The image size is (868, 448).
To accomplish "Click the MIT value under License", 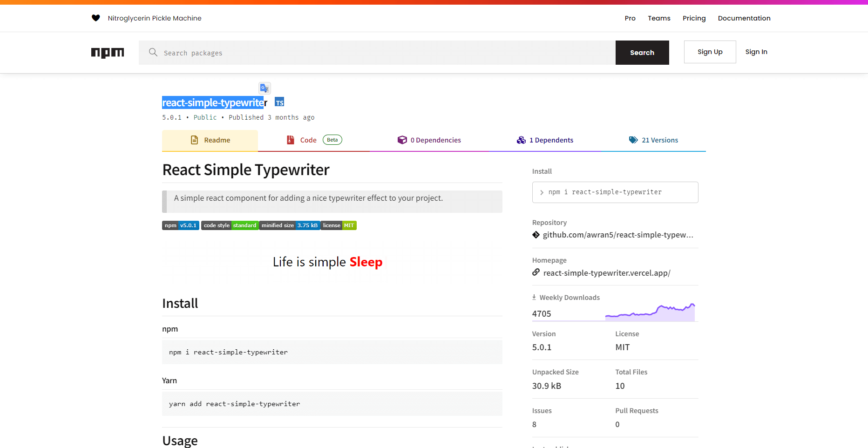I will pyautogui.click(x=623, y=347).
